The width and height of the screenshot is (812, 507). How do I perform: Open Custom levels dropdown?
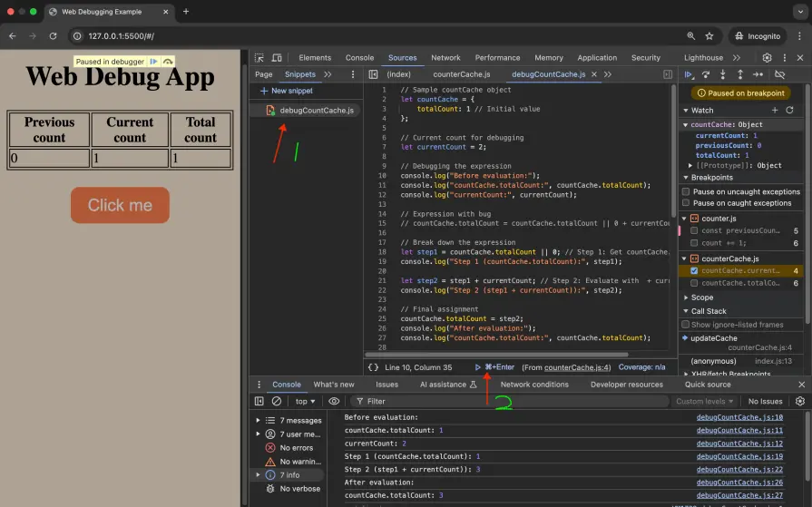[x=704, y=402]
